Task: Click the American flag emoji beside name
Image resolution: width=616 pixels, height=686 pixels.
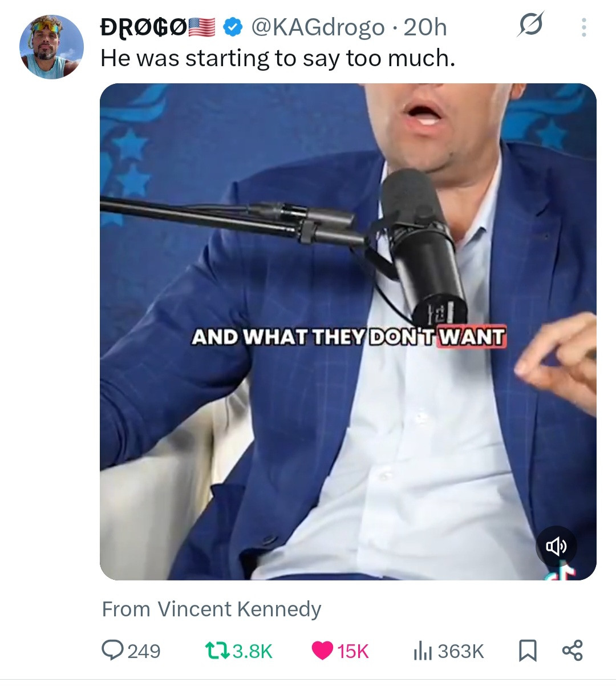Action: (201, 27)
